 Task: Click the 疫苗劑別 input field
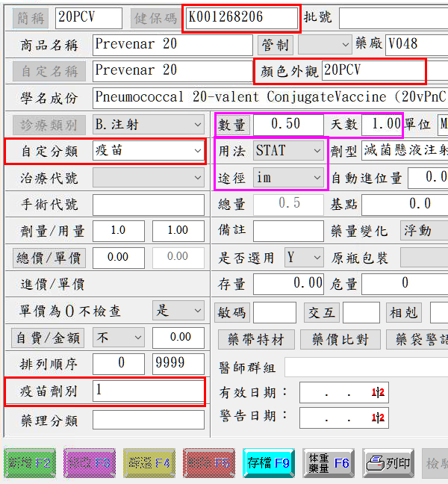point(148,391)
